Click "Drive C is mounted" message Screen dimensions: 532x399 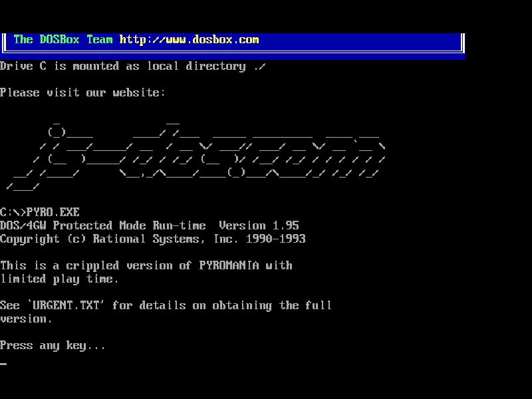point(59,66)
